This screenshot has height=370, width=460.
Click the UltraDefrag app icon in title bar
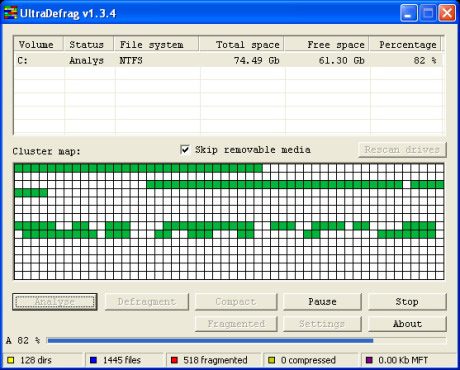[x=10, y=13]
